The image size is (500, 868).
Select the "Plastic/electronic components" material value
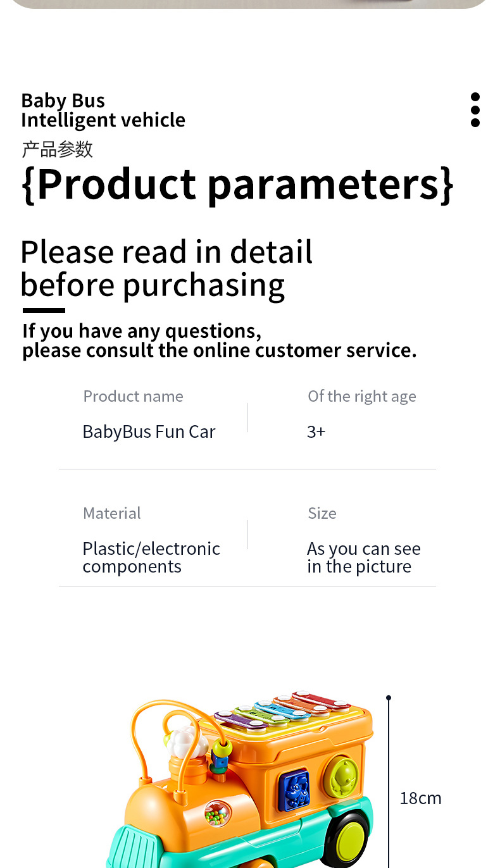click(x=151, y=557)
